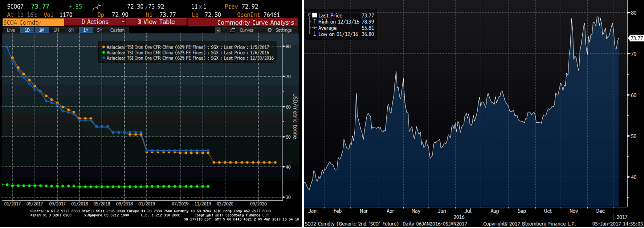Collapse the side panel with double chevron
Image resolution: width=644 pixels, height=228 pixels.
(218, 30)
